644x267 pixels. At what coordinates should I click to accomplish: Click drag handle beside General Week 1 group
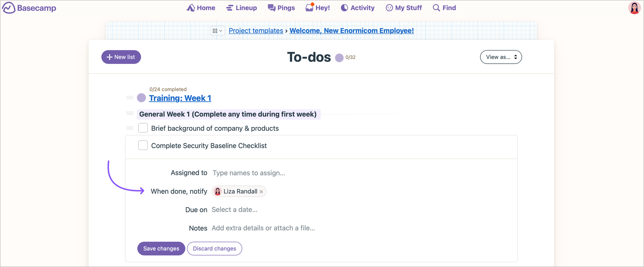pos(130,113)
